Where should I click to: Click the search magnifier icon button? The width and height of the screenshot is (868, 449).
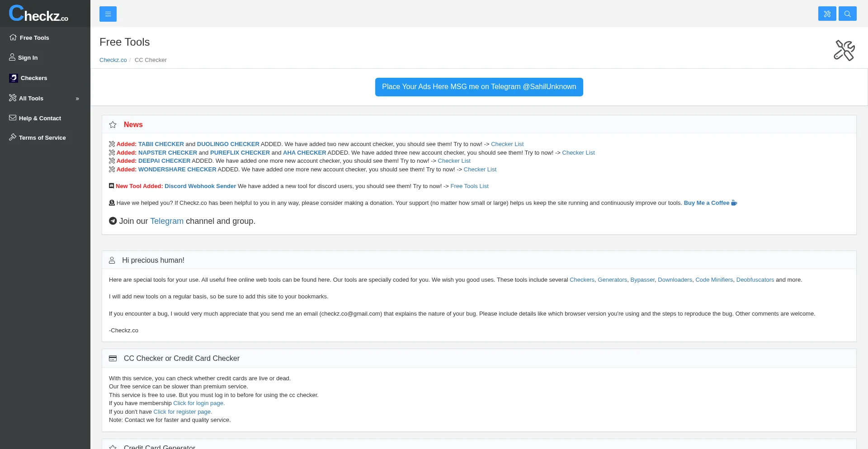point(847,14)
